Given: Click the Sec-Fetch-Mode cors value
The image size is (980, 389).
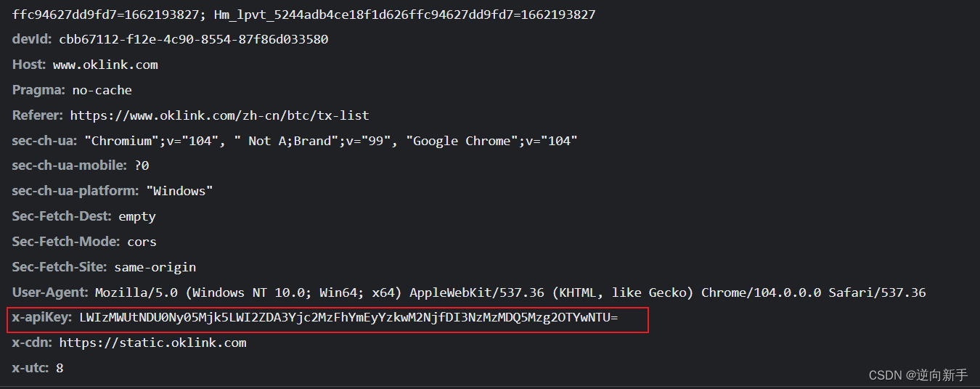Looking at the screenshot, I should click(142, 242).
